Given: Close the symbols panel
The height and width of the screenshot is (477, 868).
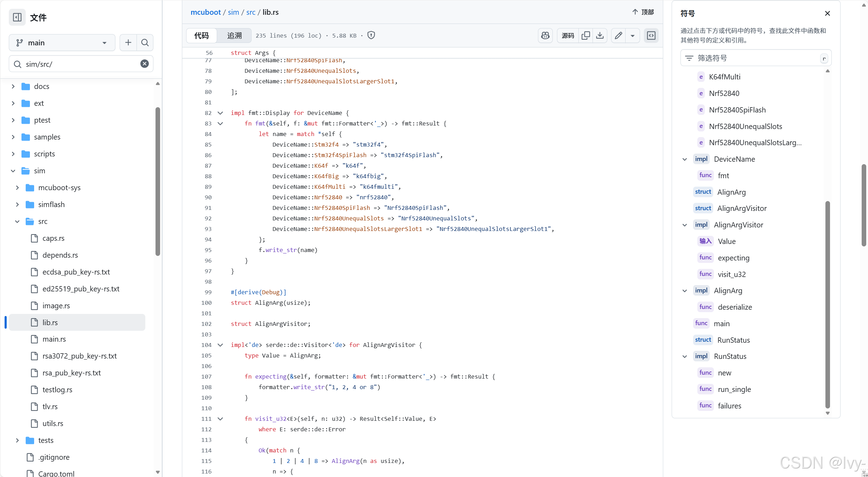Looking at the screenshot, I should tap(827, 13).
